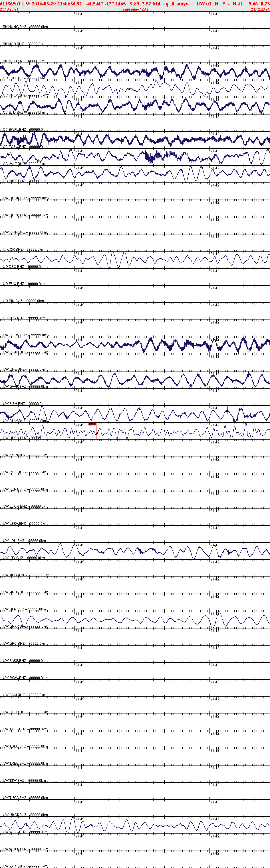Select the UW.PASS BHZ channel label
This screenshot has width=270, height=868.
25,661
